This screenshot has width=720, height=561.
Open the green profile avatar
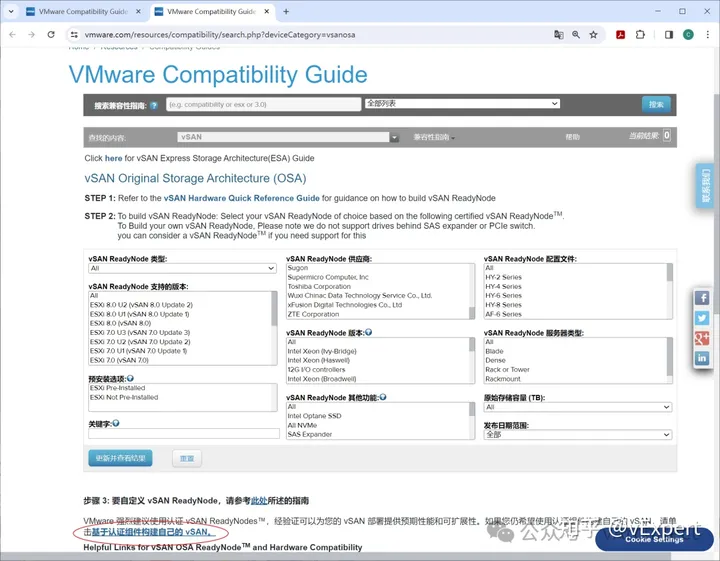tap(688, 34)
